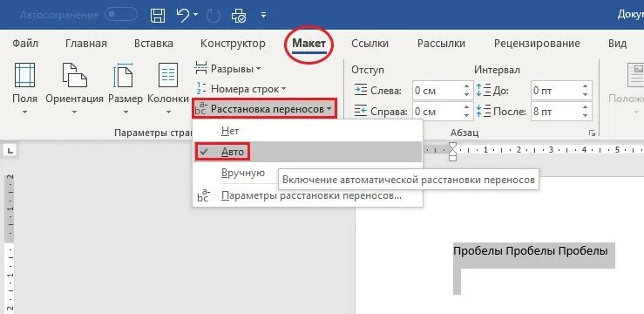Click the indent marker on horizontal ruler
This screenshot has width=644, height=314.
452,152
